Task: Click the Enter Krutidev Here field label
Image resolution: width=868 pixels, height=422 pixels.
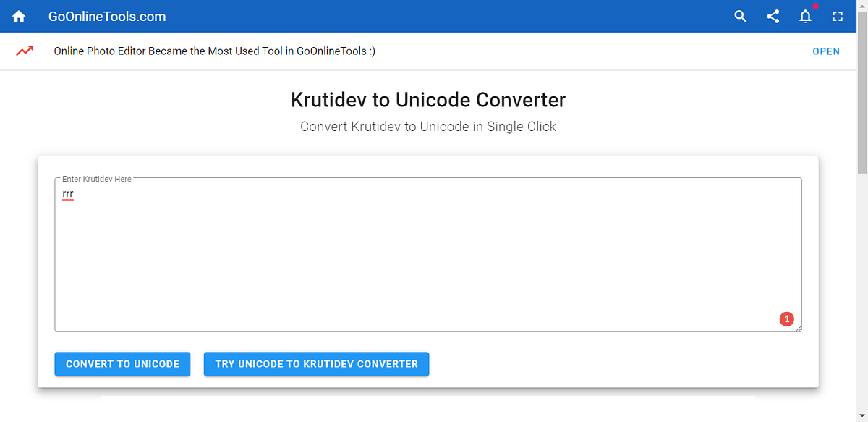Action: 96,178
